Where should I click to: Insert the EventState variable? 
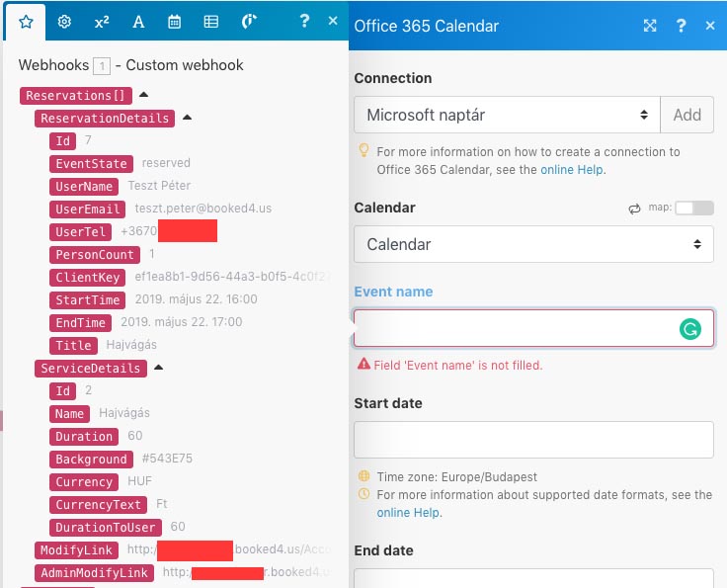(91, 164)
